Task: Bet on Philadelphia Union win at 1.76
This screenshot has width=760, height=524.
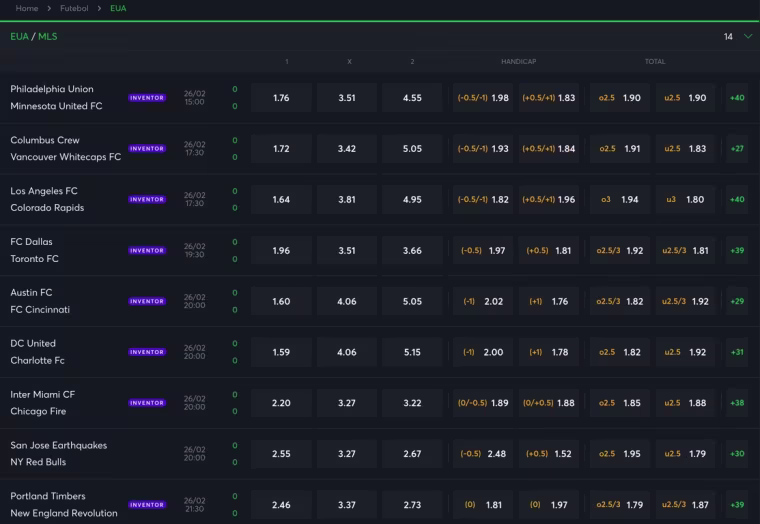Action: [281, 97]
